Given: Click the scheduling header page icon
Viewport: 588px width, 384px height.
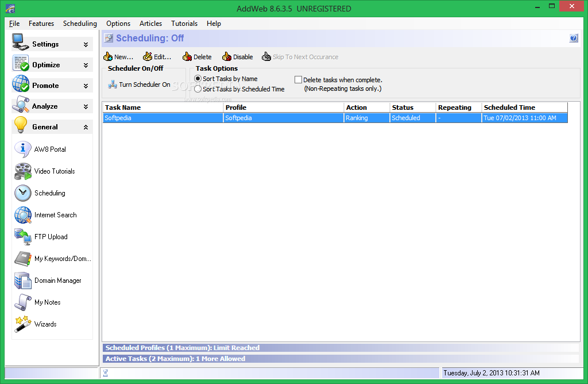Looking at the screenshot, I should (x=109, y=38).
